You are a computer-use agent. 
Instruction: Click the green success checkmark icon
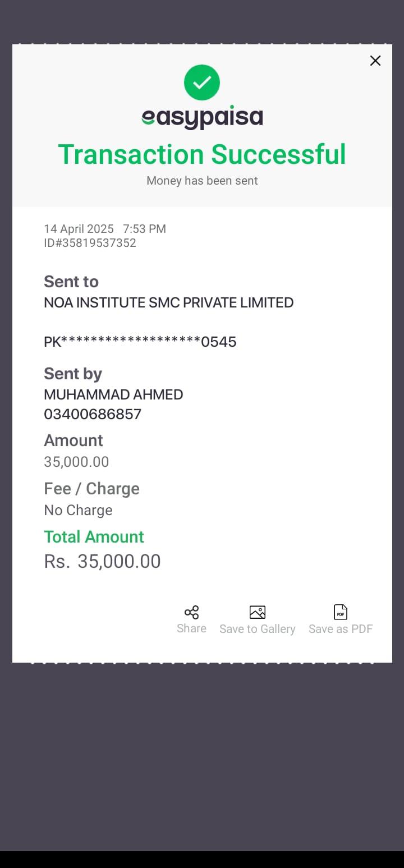click(202, 82)
